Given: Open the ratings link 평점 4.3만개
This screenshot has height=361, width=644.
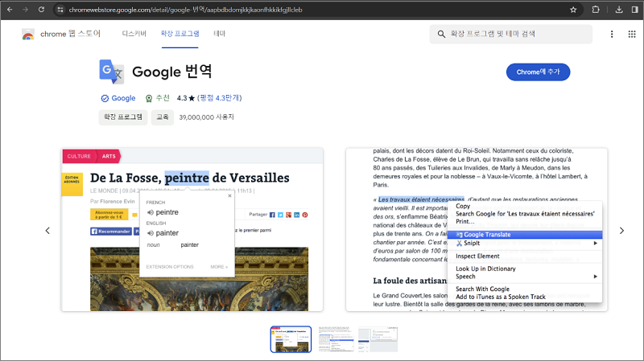Looking at the screenshot, I should [x=219, y=98].
